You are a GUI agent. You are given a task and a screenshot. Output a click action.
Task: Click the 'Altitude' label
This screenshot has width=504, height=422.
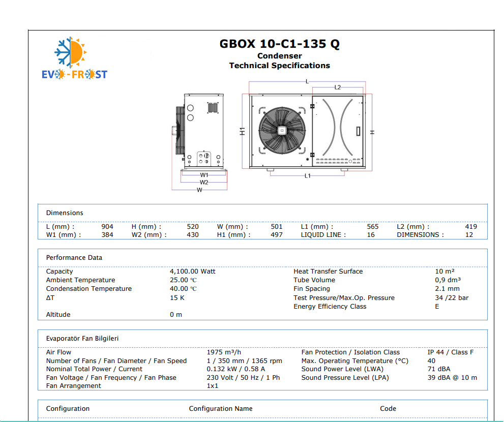pyautogui.click(x=58, y=314)
